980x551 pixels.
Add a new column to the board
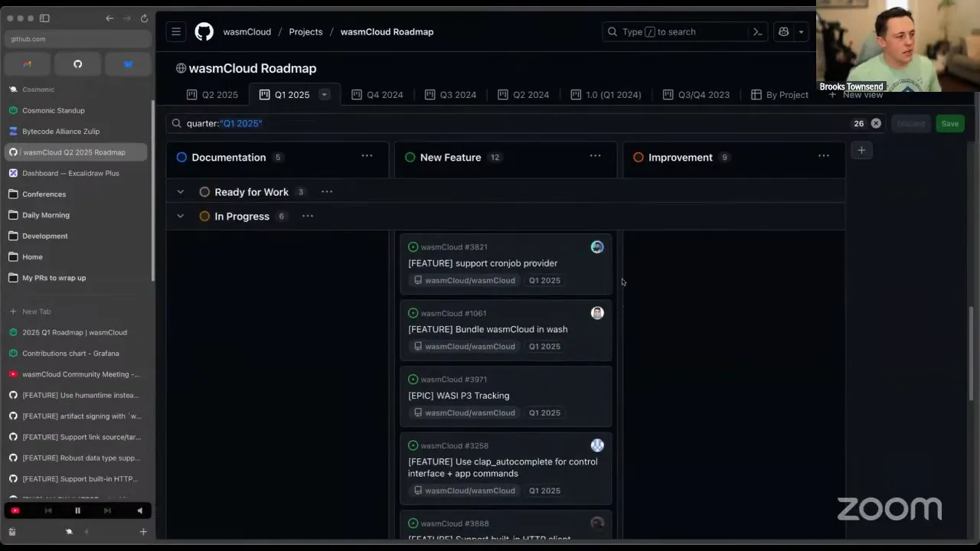click(x=861, y=151)
